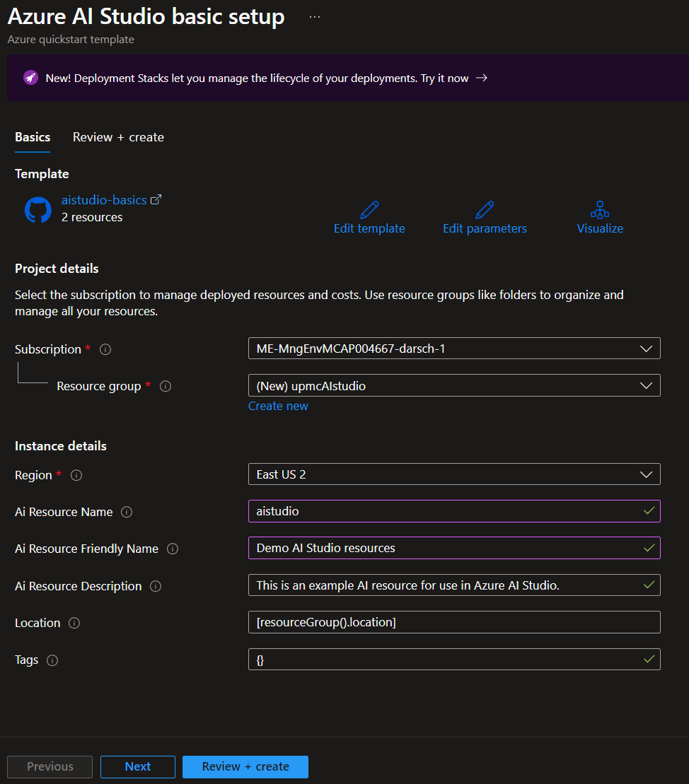Click the Previous button

click(x=50, y=767)
